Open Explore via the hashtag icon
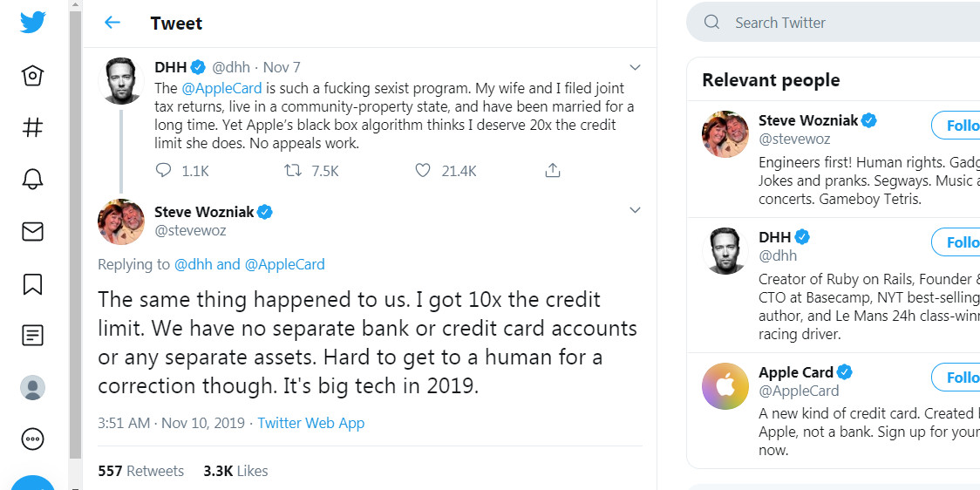 [x=33, y=128]
